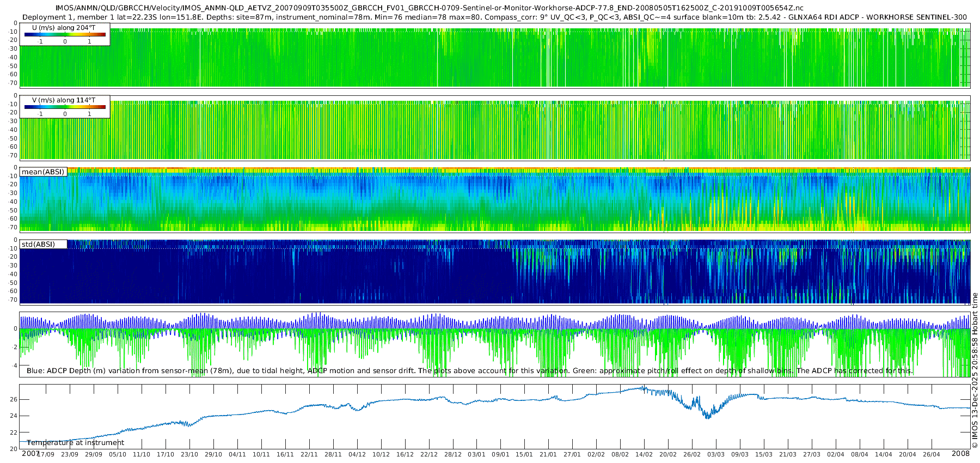Click the 22/12 date tick label

(428, 454)
